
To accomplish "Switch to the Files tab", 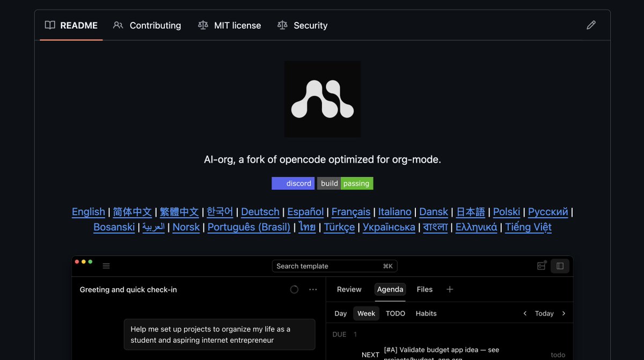I will [x=425, y=289].
